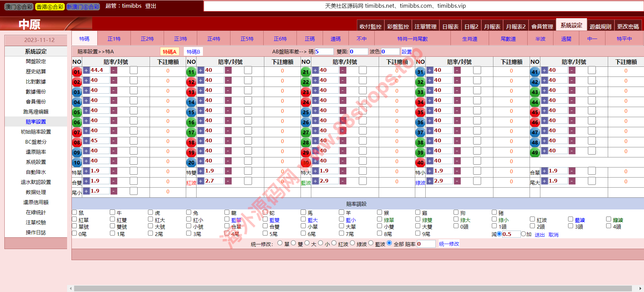Select the 全部 radio button
The width and height of the screenshot is (644, 292).
click(389, 243)
